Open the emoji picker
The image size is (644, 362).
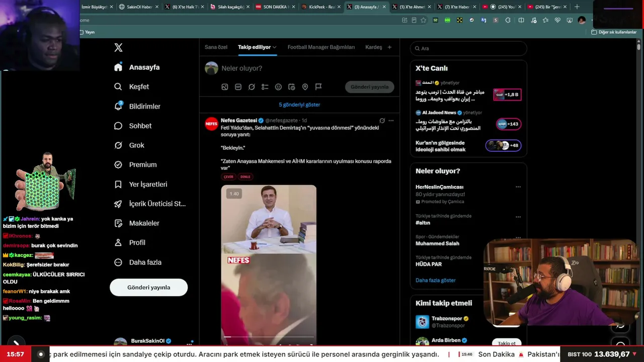278,87
